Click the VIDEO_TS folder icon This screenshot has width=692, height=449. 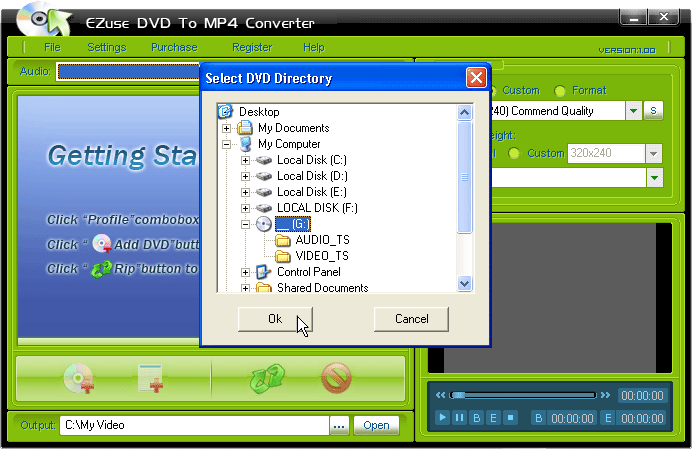(282, 256)
